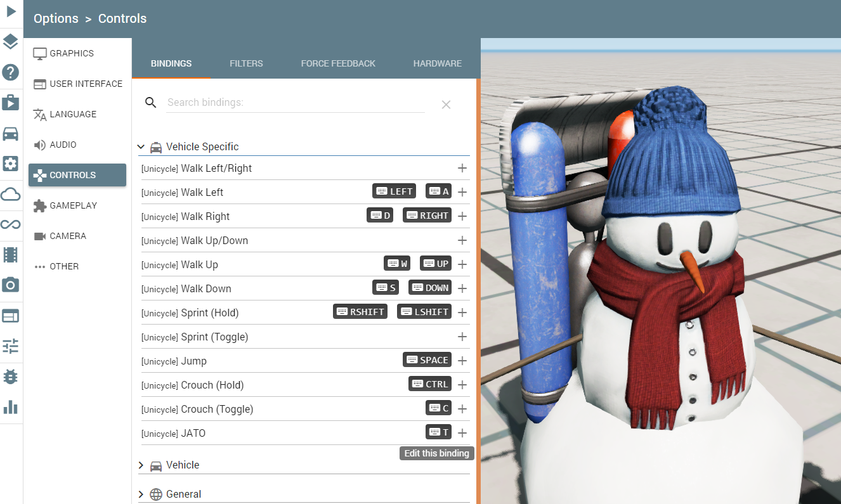Open the help question mark icon
Viewport: 841px width, 504px height.
click(x=11, y=72)
